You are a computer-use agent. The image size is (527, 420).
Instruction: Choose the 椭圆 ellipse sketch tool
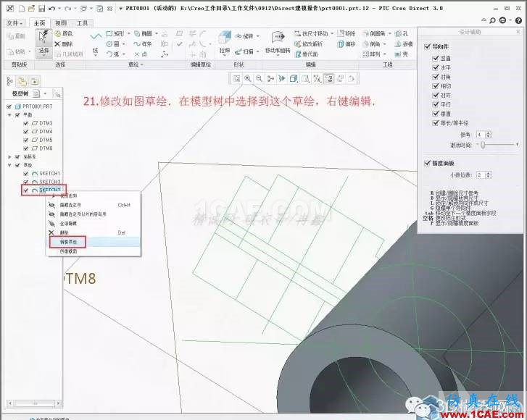tap(144, 33)
